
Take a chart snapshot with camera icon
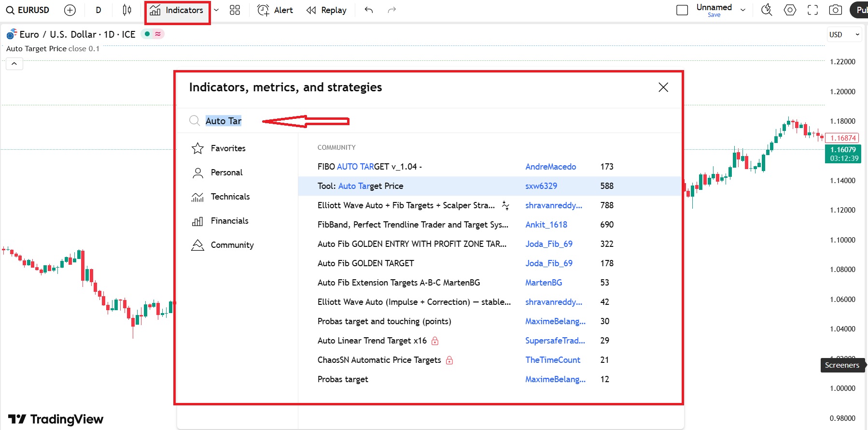coord(835,10)
